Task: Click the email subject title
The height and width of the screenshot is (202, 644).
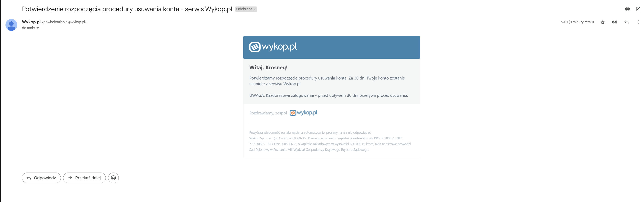Action: coord(127,9)
